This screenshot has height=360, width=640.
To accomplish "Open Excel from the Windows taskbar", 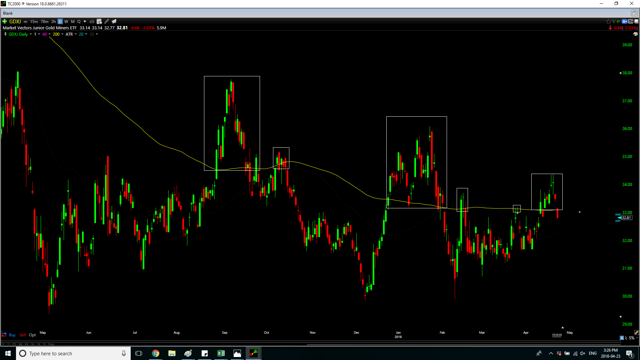I will click(x=221, y=353).
